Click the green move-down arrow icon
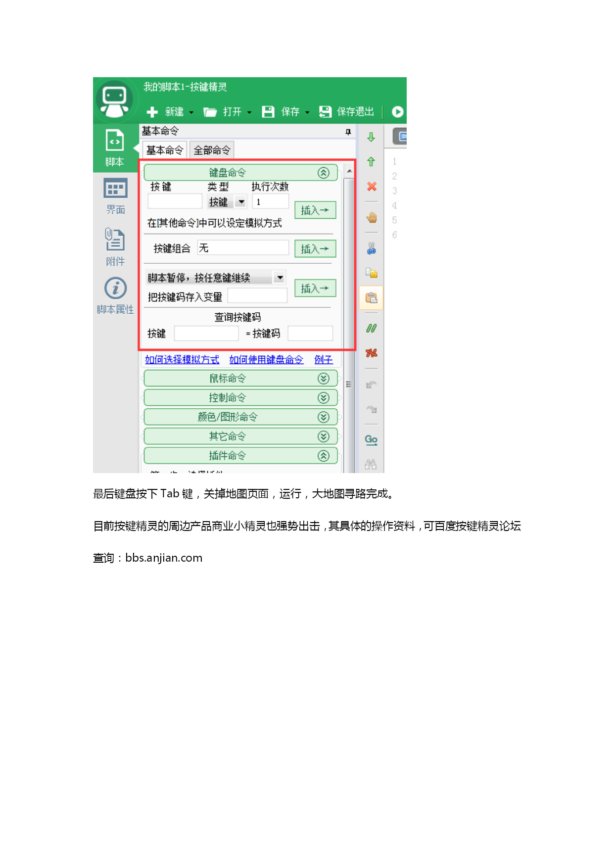Screen dimensions: 614x868 tap(371, 137)
